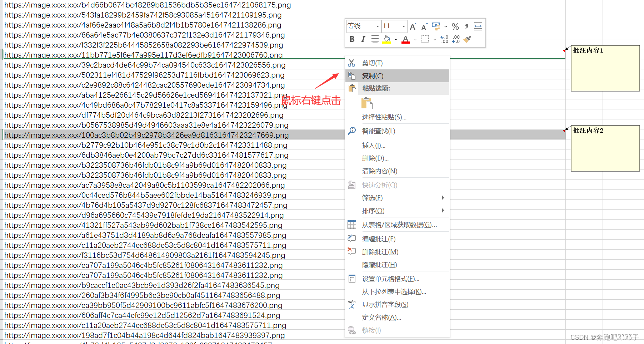The height and width of the screenshot is (344, 644).
Task: Click the comment box 批注内容2
Action: coord(605,148)
